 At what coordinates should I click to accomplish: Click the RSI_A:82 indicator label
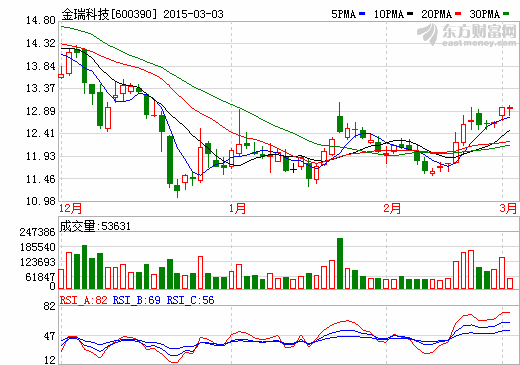[x=84, y=300]
